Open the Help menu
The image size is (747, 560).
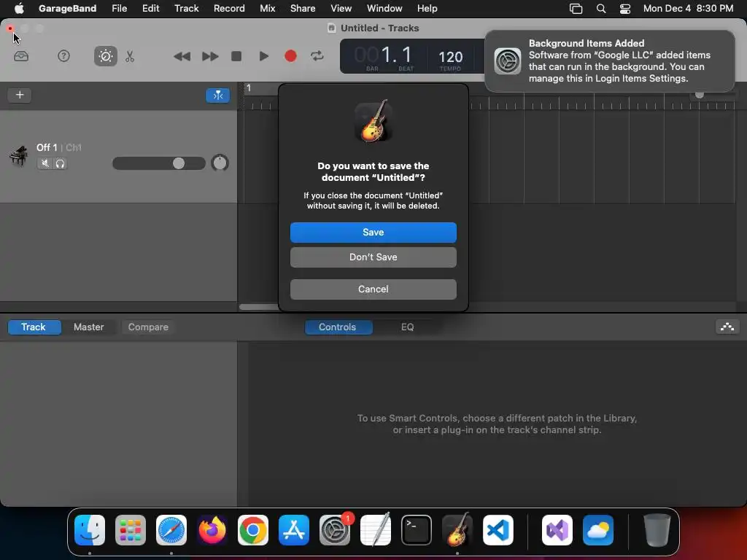[427, 8]
